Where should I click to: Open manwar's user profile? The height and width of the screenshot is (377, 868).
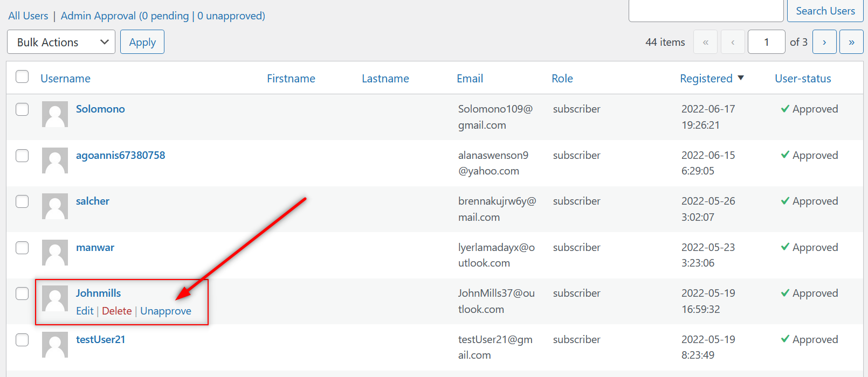pyautogui.click(x=95, y=247)
